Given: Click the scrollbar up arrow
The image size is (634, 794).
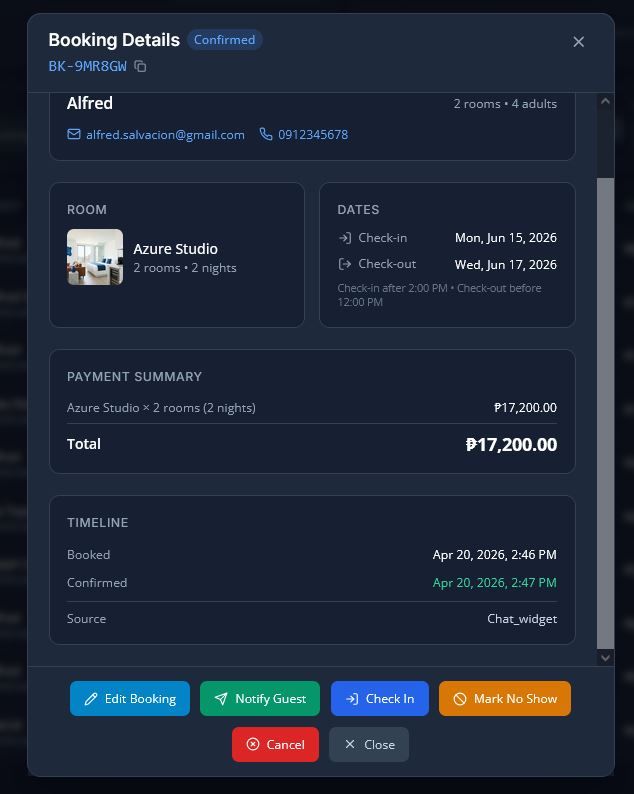Looking at the screenshot, I should click(605, 101).
